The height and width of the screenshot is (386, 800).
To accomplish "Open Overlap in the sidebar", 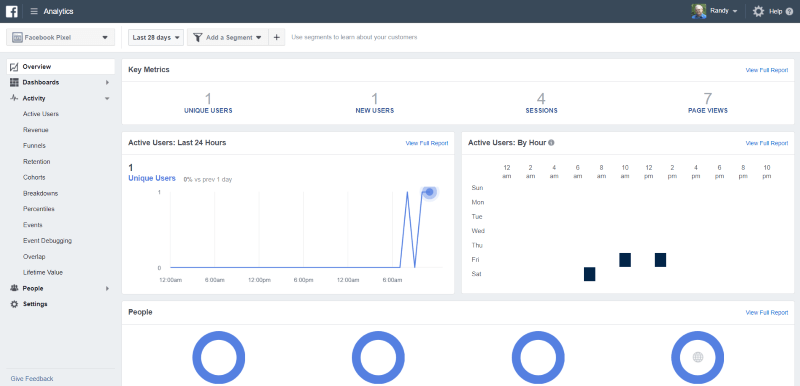I will click(34, 256).
